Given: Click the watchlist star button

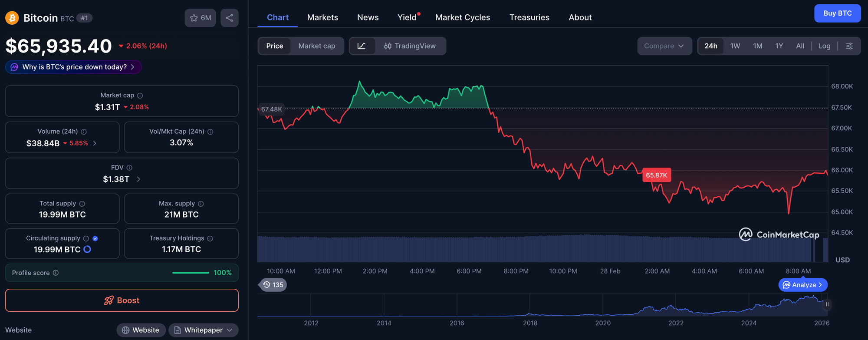Looking at the screenshot, I should [x=200, y=18].
